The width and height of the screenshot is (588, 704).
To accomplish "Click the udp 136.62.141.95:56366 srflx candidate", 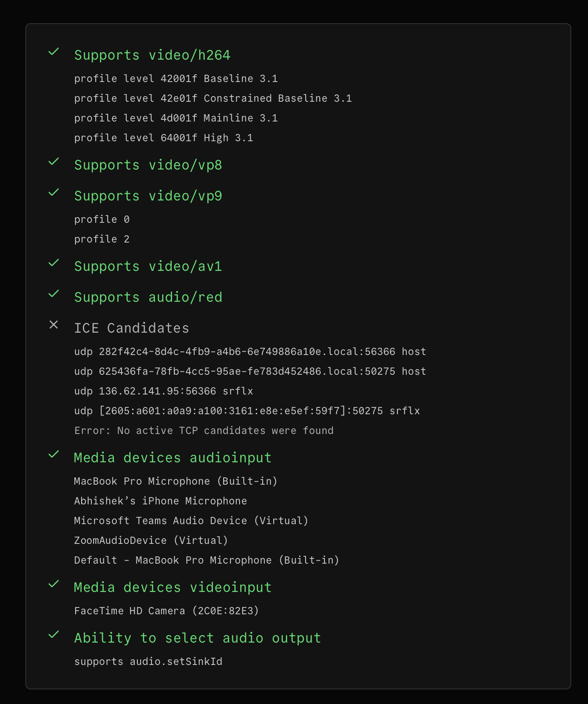I will pos(164,391).
